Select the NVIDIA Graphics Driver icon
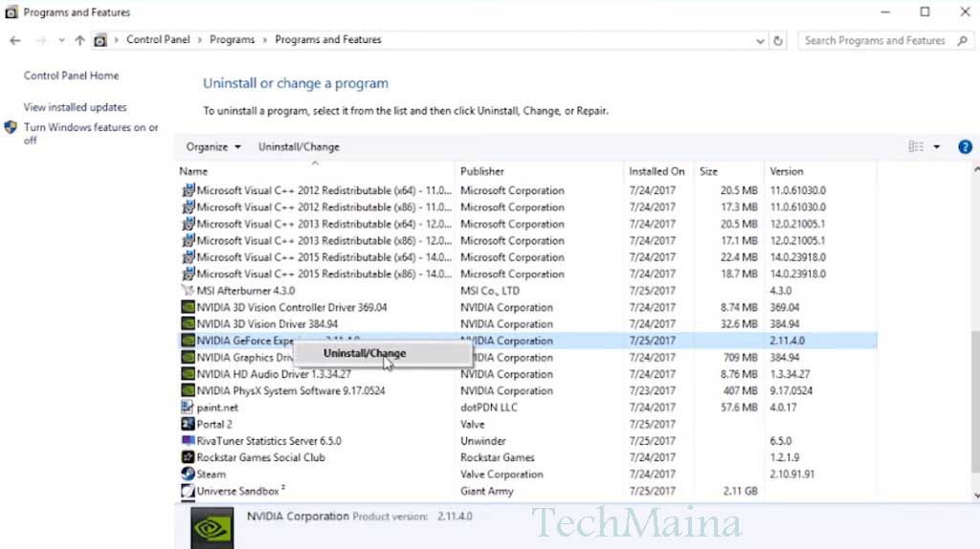 [x=188, y=358]
